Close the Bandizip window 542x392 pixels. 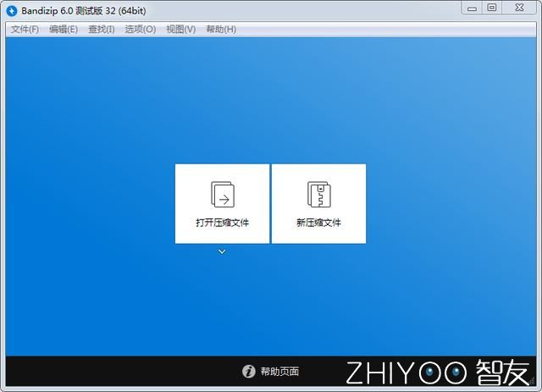pyautogui.click(x=519, y=8)
